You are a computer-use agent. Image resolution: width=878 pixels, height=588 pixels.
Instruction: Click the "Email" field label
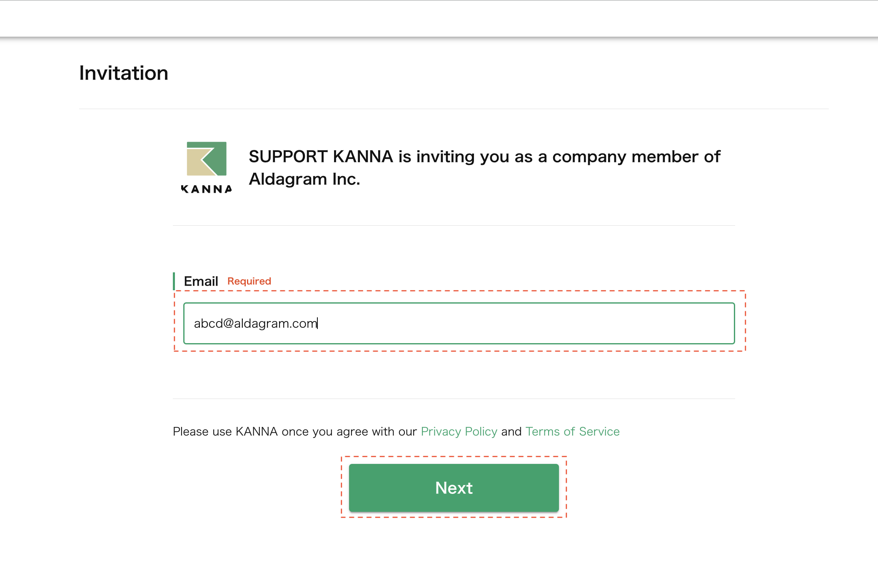201,281
